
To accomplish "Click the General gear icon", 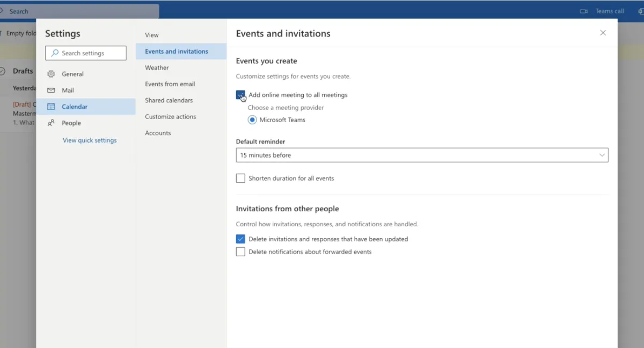I will (x=51, y=74).
